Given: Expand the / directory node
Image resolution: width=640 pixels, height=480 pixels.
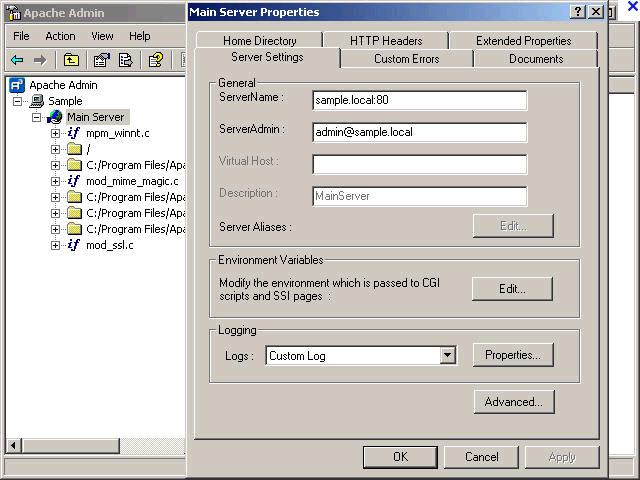Looking at the screenshot, I should (55, 149).
